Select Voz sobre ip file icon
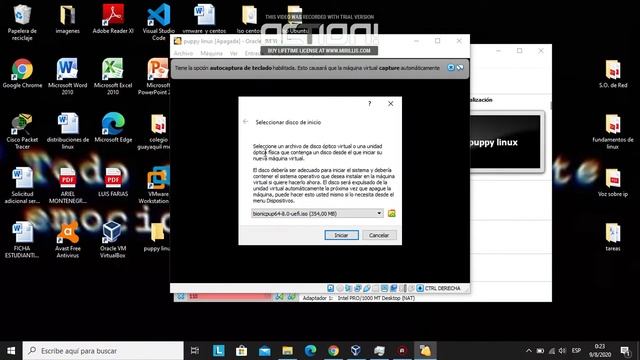Viewport: 640px width, 360px height. tap(613, 182)
